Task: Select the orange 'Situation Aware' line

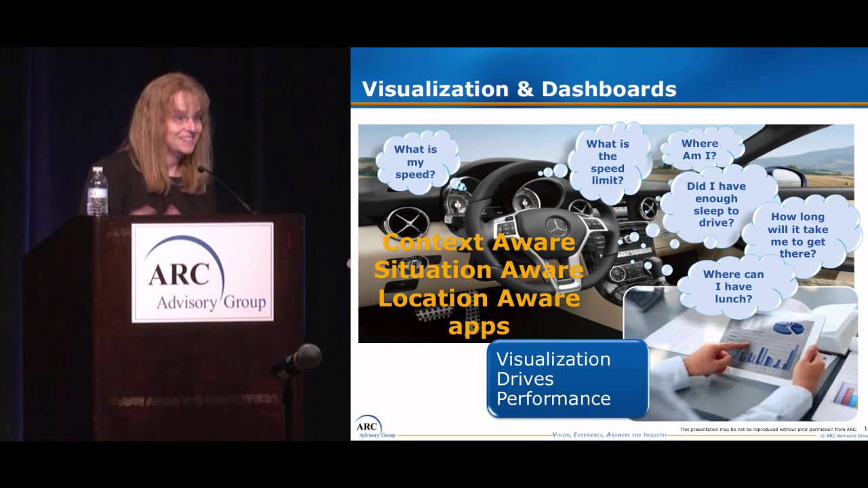Action: point(479,270)
